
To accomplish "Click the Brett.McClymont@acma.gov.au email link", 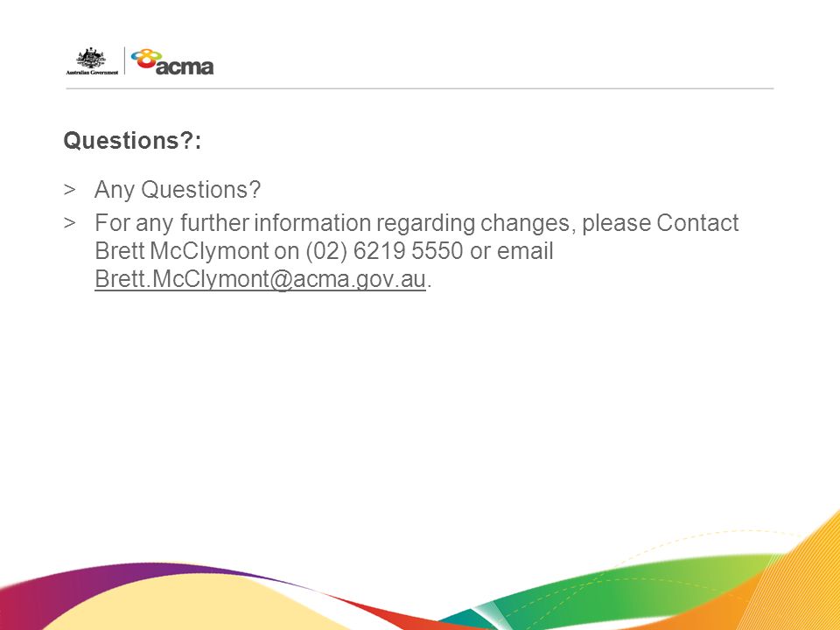I will (260, 280).
